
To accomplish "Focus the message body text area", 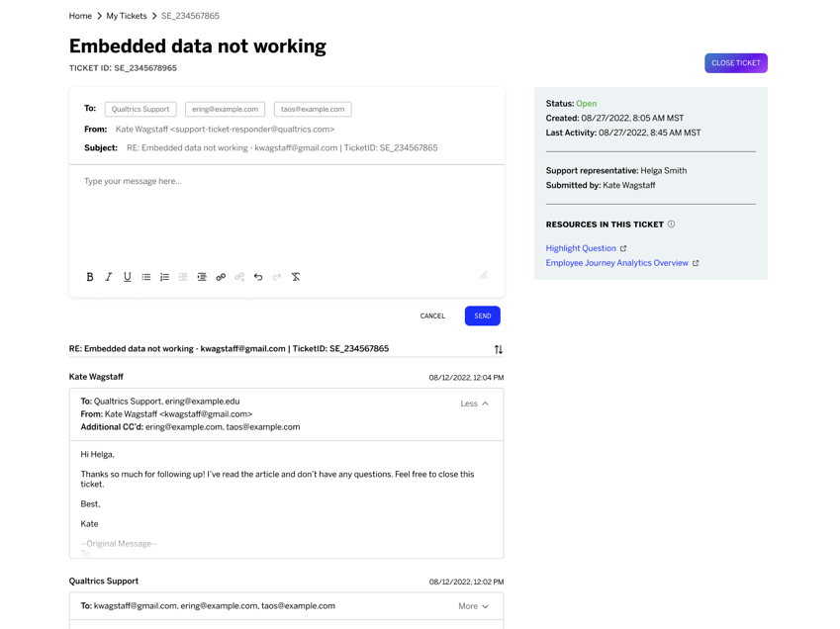I will click(287, 215).
